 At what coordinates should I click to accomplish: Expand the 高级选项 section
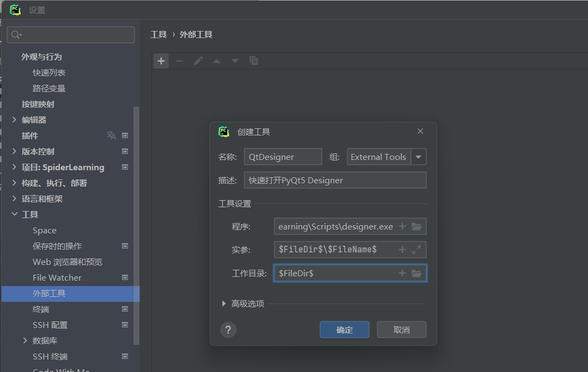click(x=224, y=303)
